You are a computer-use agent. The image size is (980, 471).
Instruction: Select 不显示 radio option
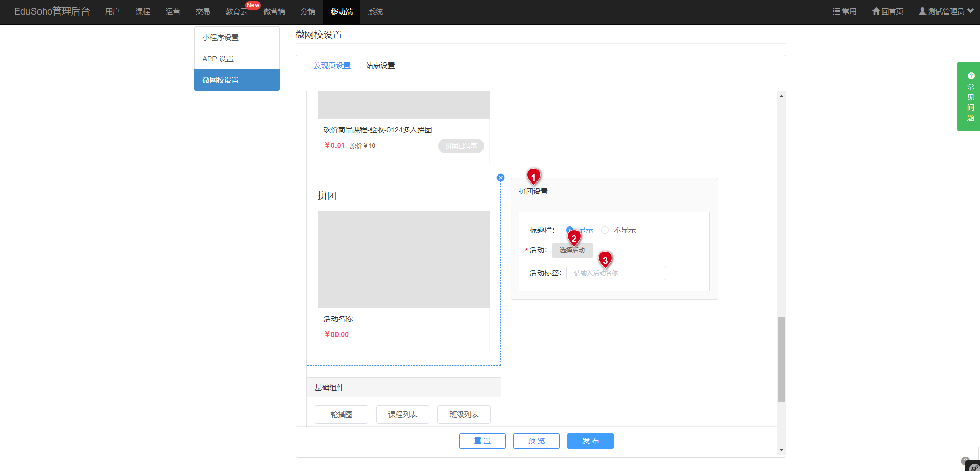[605, 230]
